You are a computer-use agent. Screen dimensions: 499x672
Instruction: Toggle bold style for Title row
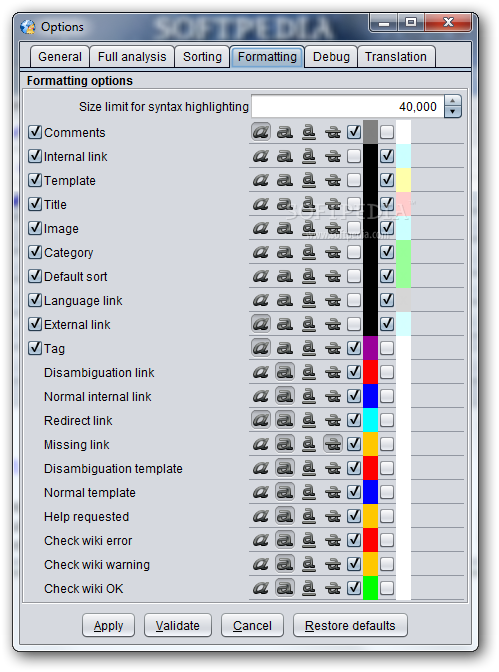click(x=285, y=204)
